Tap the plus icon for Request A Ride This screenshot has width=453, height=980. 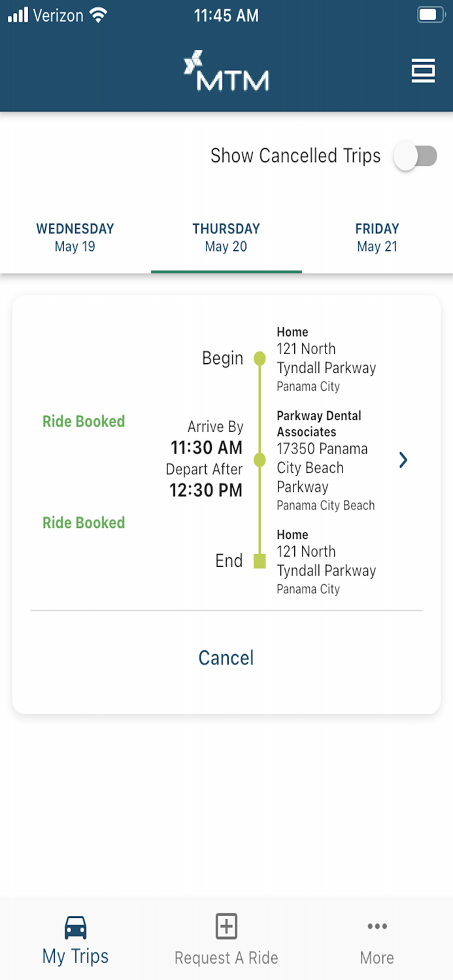pos(226,926)
